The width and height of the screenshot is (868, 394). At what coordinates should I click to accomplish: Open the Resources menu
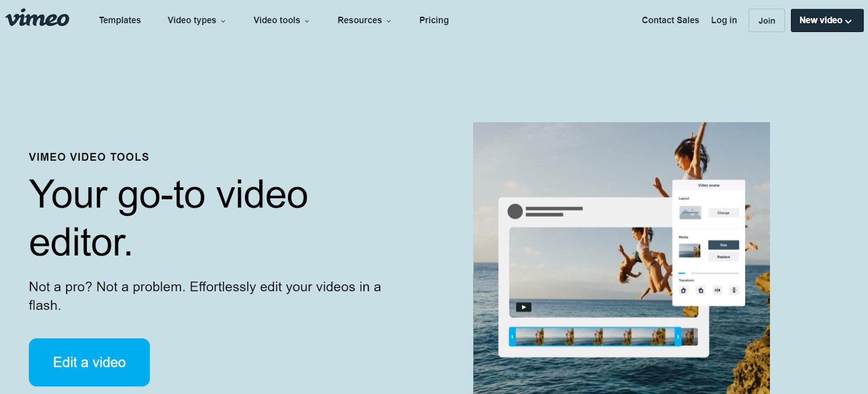click(364, 20)
